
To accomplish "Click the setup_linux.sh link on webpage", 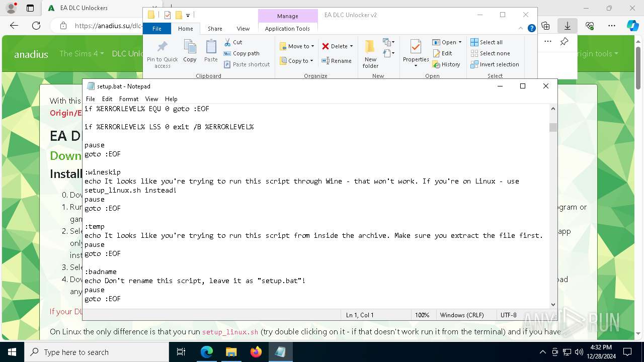I will click(x=230, y=332).
